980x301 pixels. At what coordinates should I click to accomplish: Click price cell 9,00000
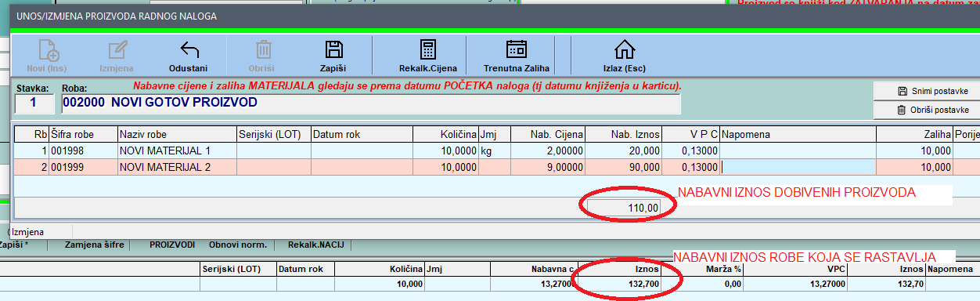coord(547,167)
